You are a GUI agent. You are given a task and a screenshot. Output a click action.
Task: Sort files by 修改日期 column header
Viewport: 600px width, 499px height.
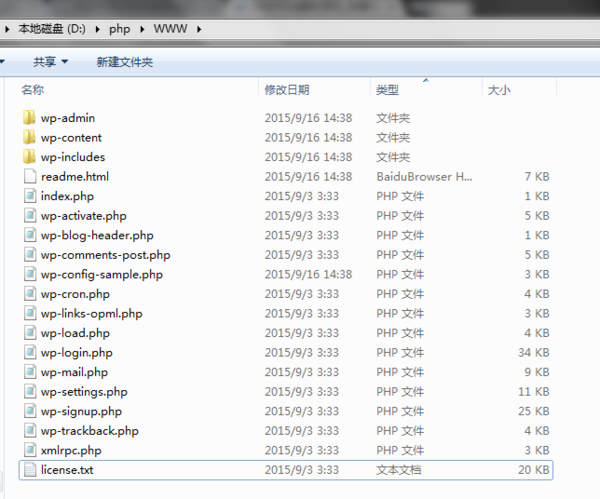287,90
